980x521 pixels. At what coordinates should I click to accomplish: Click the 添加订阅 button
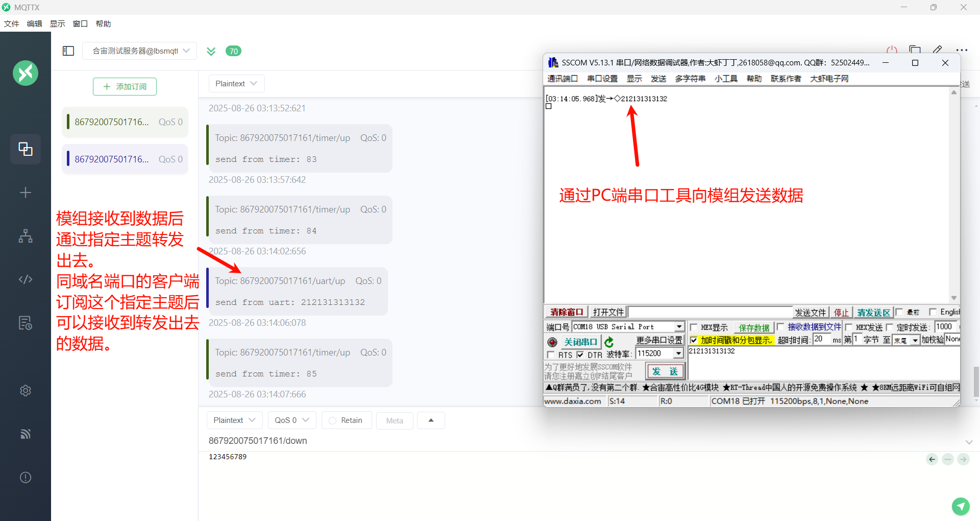point(125,87)
